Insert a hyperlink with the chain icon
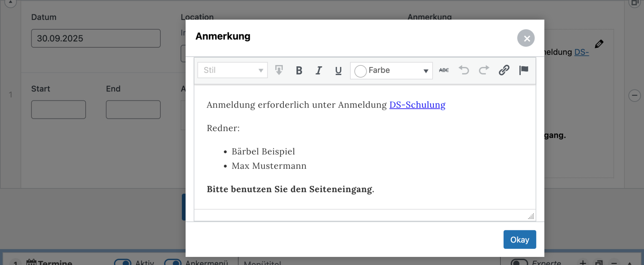Screen dimensions: 644x265 (504, 70)
